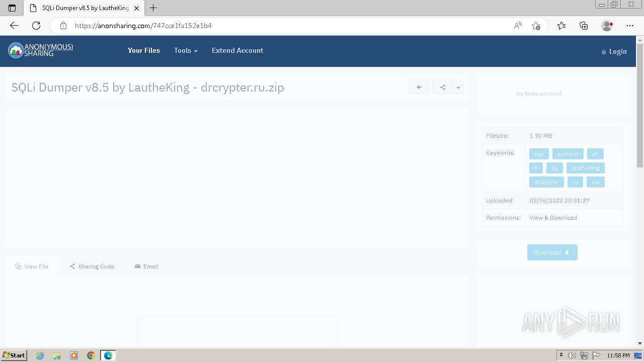The width and height of the screenshot is (644, 362).
Task: Open the Favorites list icon
Action: 561,26
